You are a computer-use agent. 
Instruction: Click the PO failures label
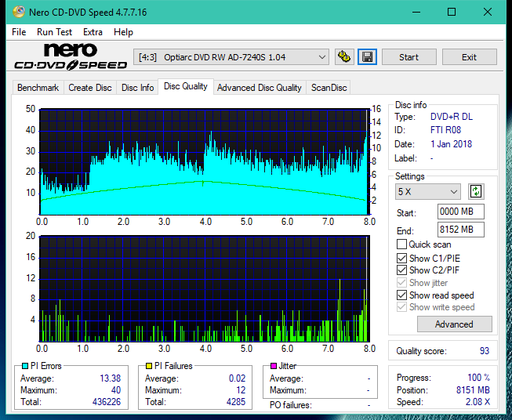pos(291,405)
